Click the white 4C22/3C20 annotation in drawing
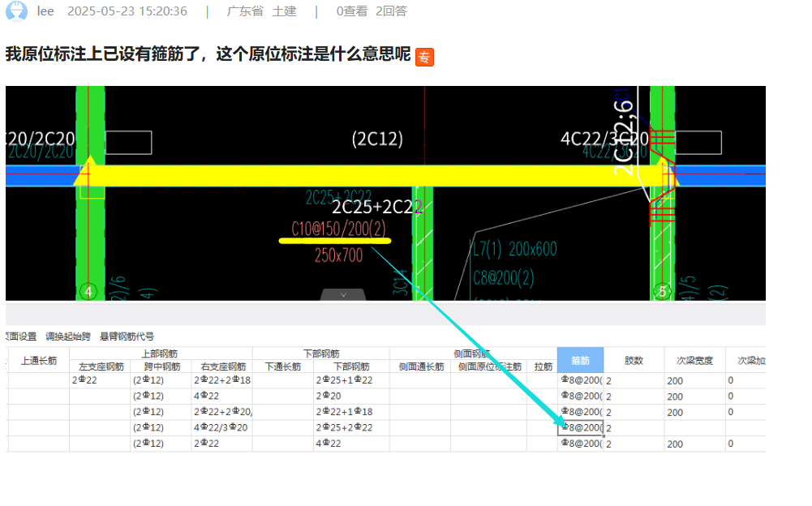This screenshot has width=812, height=506. point(604,139)
